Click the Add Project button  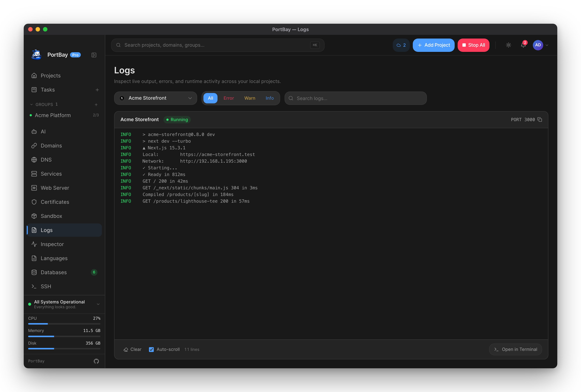434,45
